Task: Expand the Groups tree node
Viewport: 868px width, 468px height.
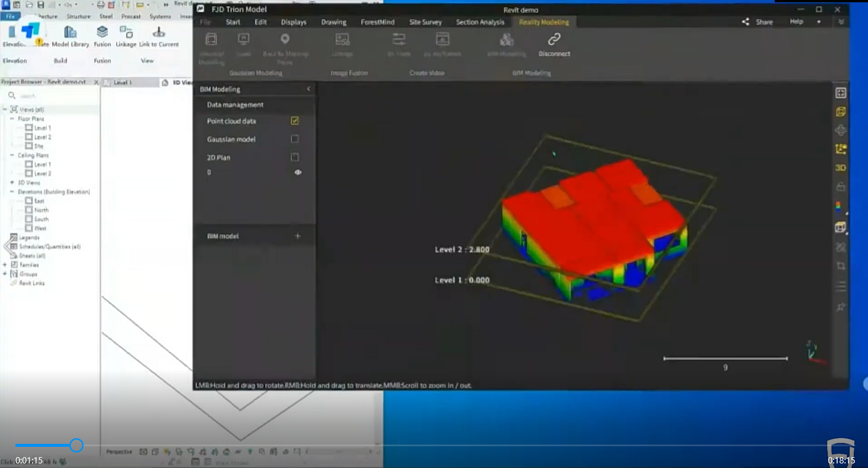Action: [x=5, y=274]
